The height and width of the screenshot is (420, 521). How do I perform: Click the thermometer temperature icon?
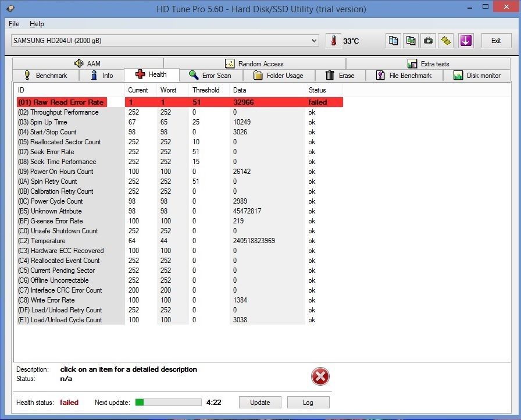333,41
